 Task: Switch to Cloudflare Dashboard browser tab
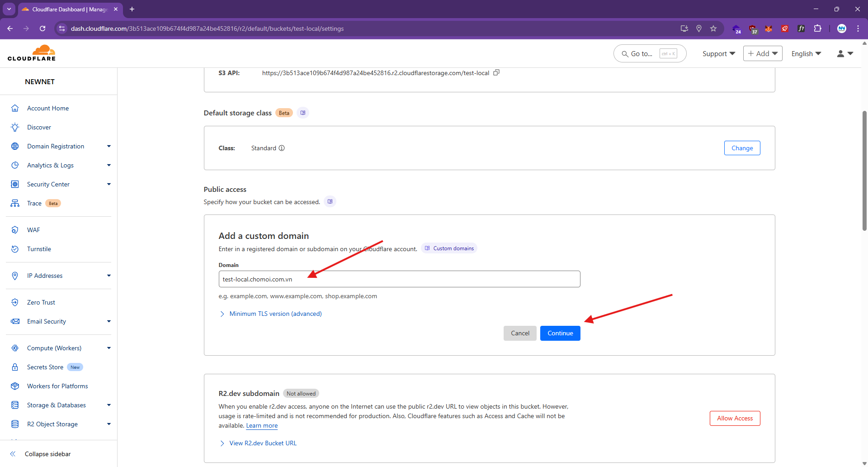tap(70, 9)
